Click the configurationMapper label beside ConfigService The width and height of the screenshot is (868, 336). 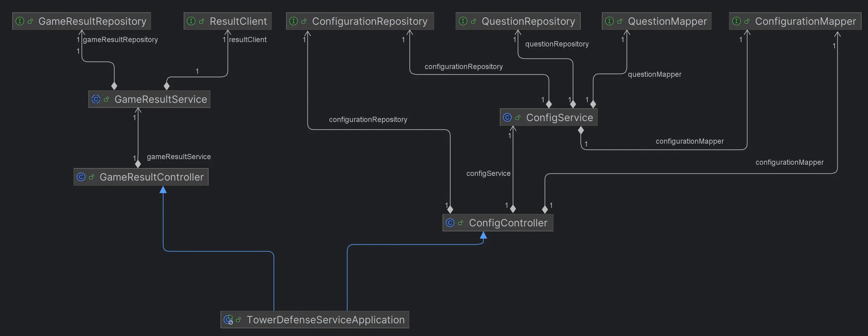[690, 141]
